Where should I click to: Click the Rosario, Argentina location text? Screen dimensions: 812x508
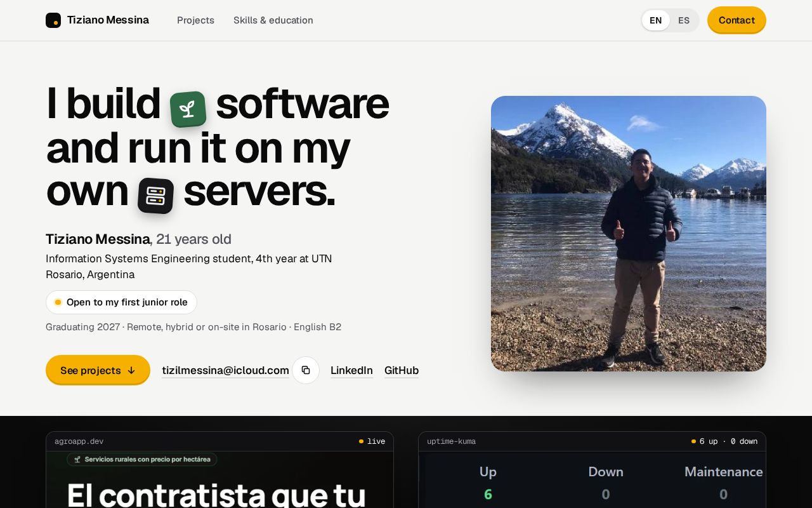click(x=90, y=274)
